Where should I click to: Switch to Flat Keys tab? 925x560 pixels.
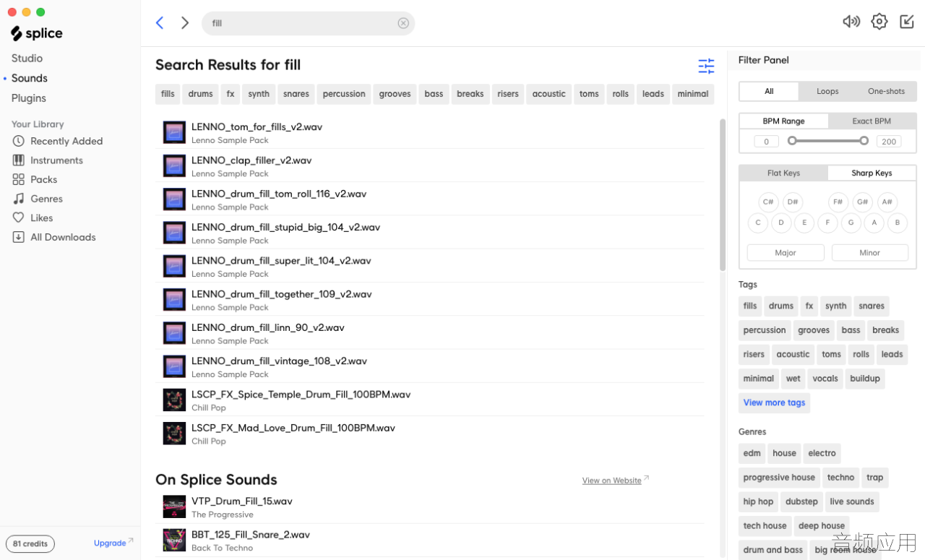tap(783, 173)
